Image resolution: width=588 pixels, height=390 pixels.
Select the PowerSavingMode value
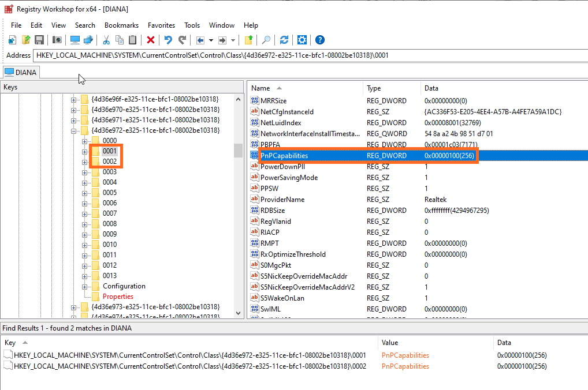[x=289, y=178]
